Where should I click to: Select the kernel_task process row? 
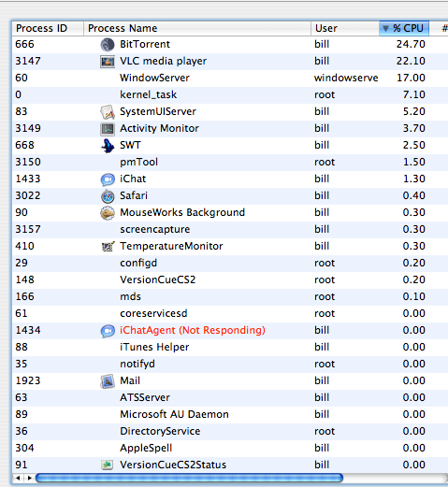point(230,94)
